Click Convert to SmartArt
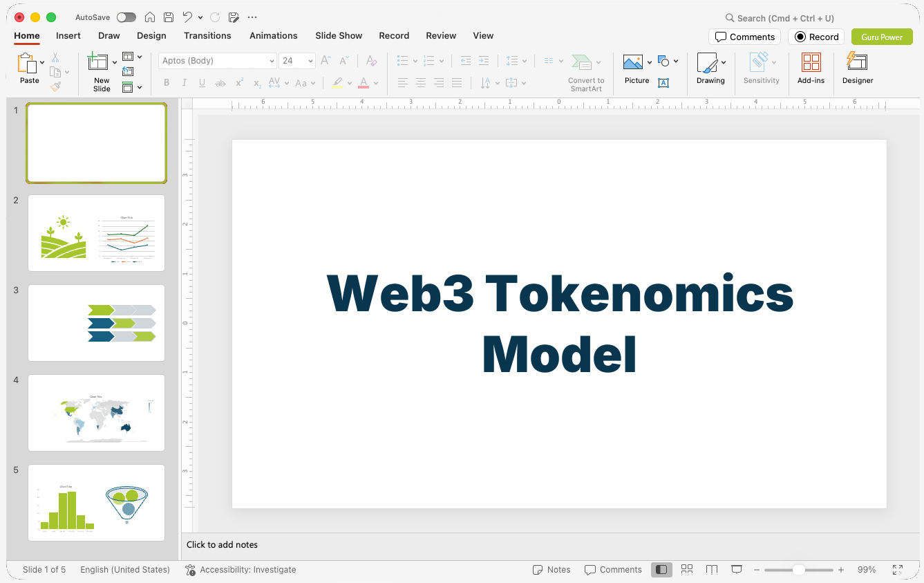Image resolution: width=924 pixels, height=583 pixels. point(586,73)
